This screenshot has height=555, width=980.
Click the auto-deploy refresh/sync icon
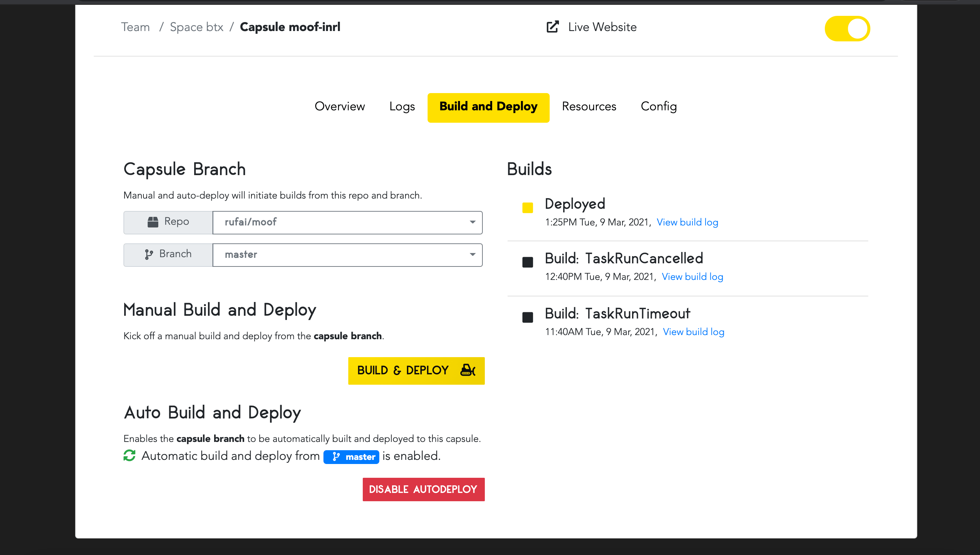(129, 456)
